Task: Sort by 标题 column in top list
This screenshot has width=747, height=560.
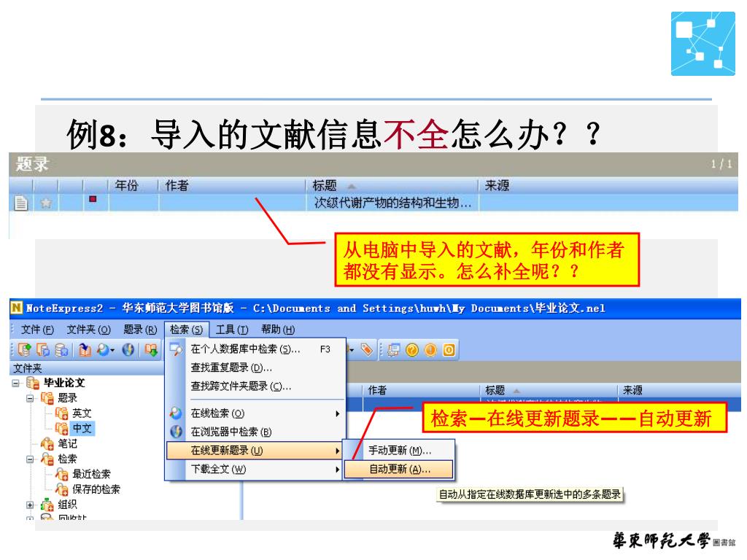Action: (x=392, y=185)
